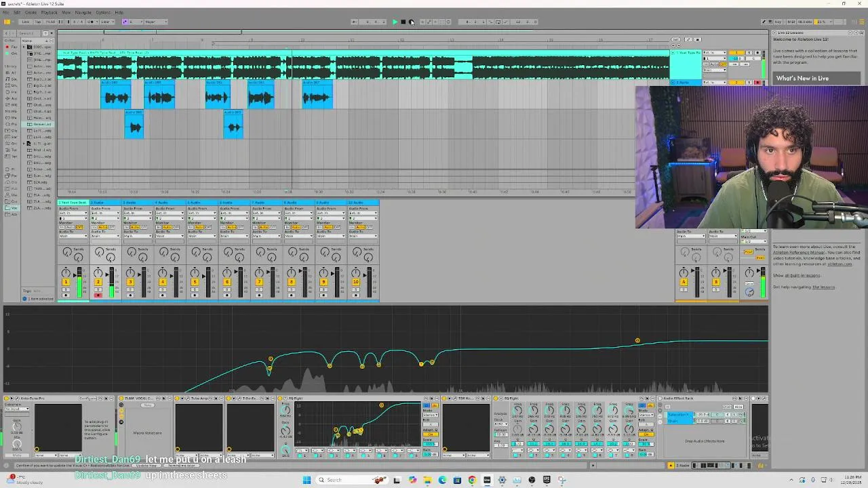Image resolution: width=868 pixels, height=488 pixels.
Task: Open track 2 Audio To Main dropdown
Action: point(105,236)
